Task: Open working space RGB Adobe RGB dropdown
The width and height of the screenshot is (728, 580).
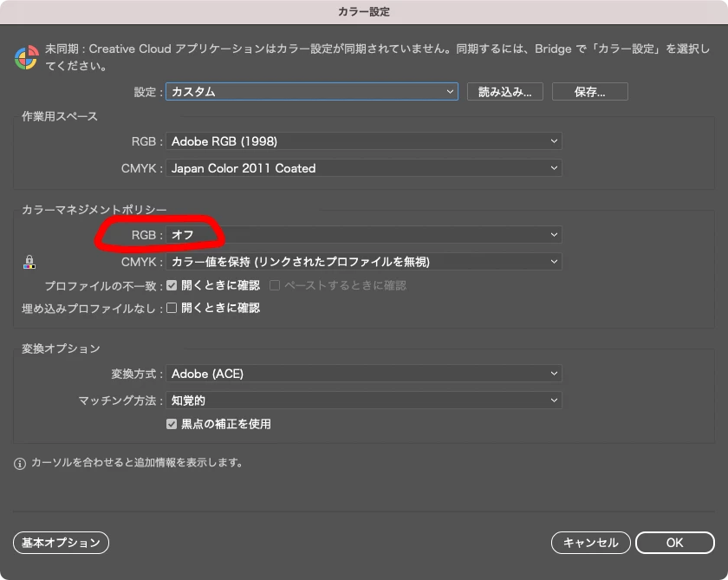Action: point(363,141)
